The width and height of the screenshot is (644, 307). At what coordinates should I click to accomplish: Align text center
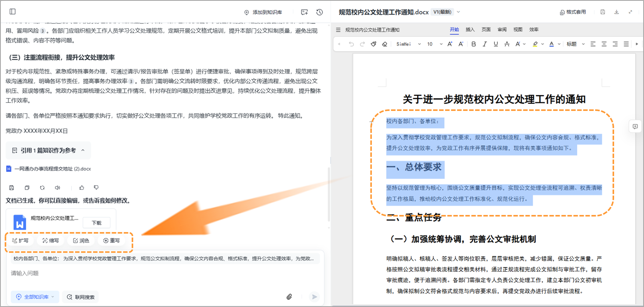pyautogui.click(x=604, y=44)
